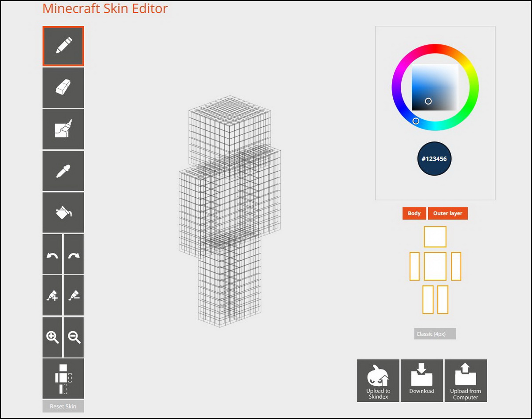Zoom in on the skin model
The height and width of the screenshot is (419, 532).
pos(52,337)
